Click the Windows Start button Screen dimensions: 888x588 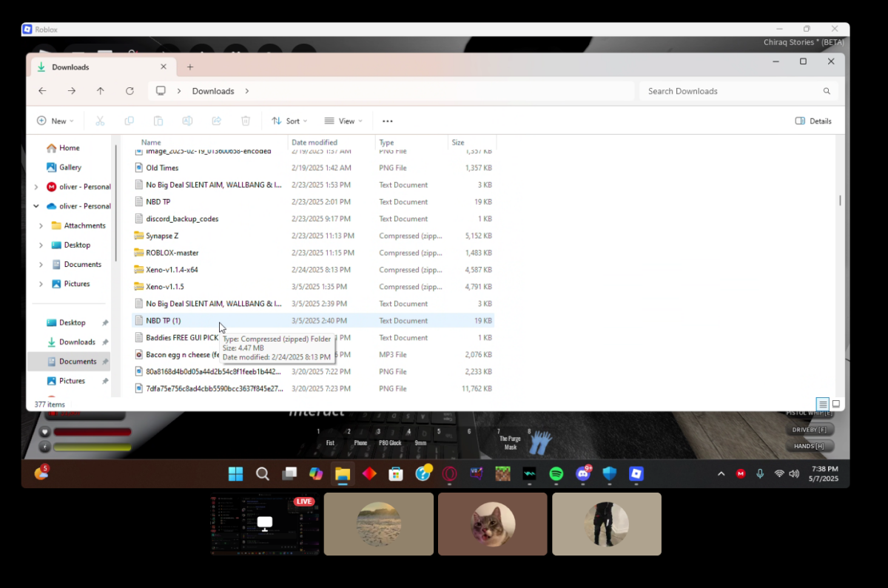(235, 473)
